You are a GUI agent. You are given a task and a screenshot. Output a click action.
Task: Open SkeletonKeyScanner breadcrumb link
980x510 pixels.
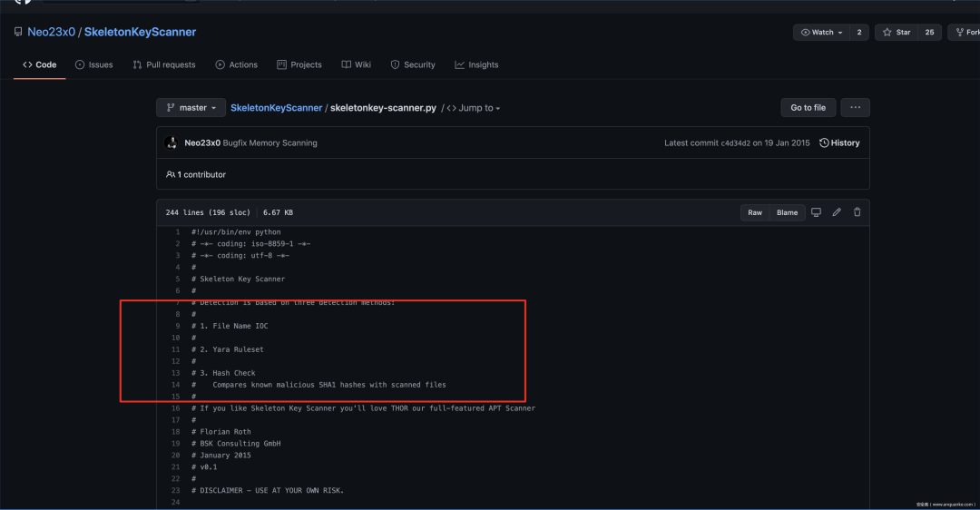(x=276, y=107)
